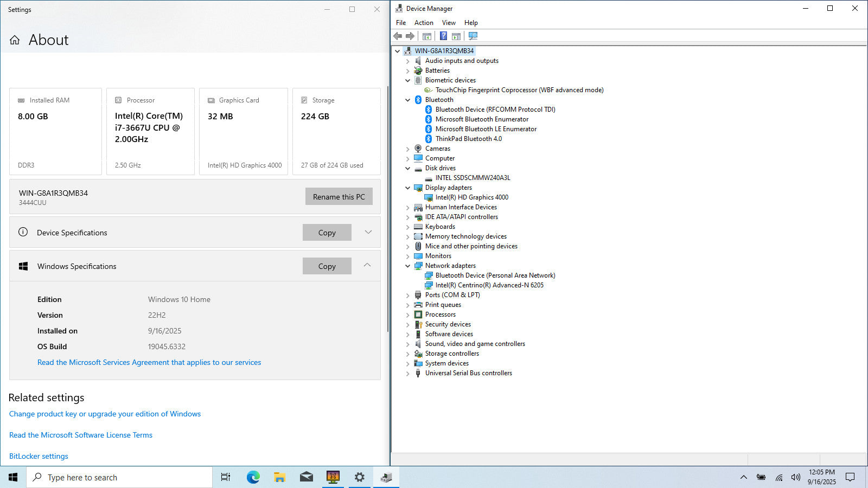Select ThinkPad Bluetooth 4.0 device

pyautogui.click(x=468, y=139)
